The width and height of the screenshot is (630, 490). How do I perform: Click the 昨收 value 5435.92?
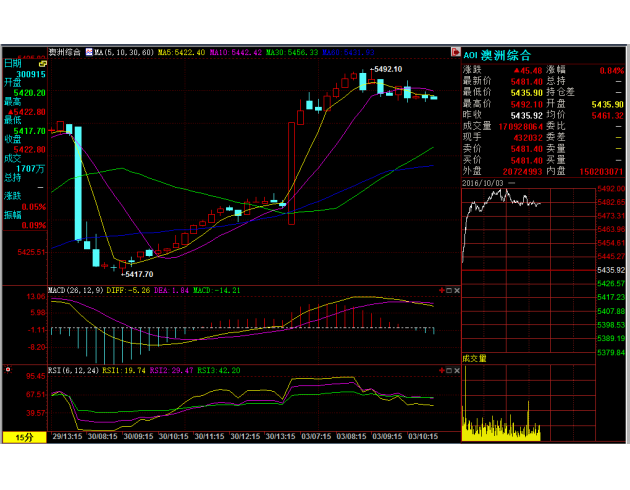(x=527, y=116)
